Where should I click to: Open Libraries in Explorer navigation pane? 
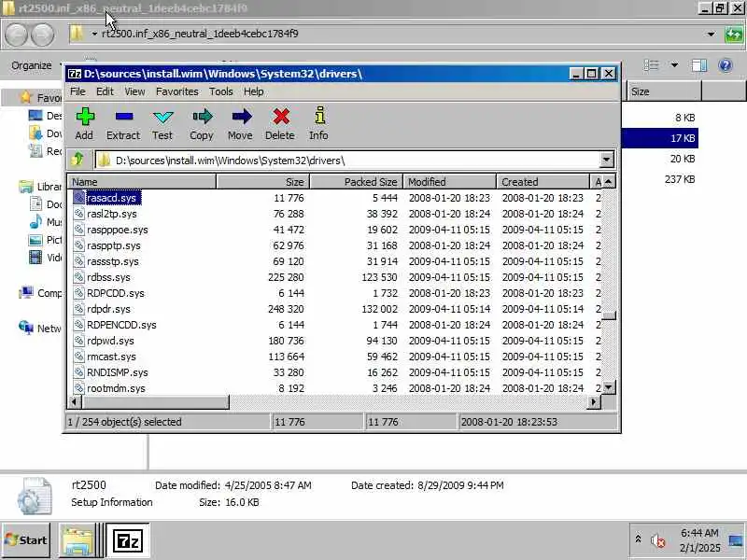(42, 187)
